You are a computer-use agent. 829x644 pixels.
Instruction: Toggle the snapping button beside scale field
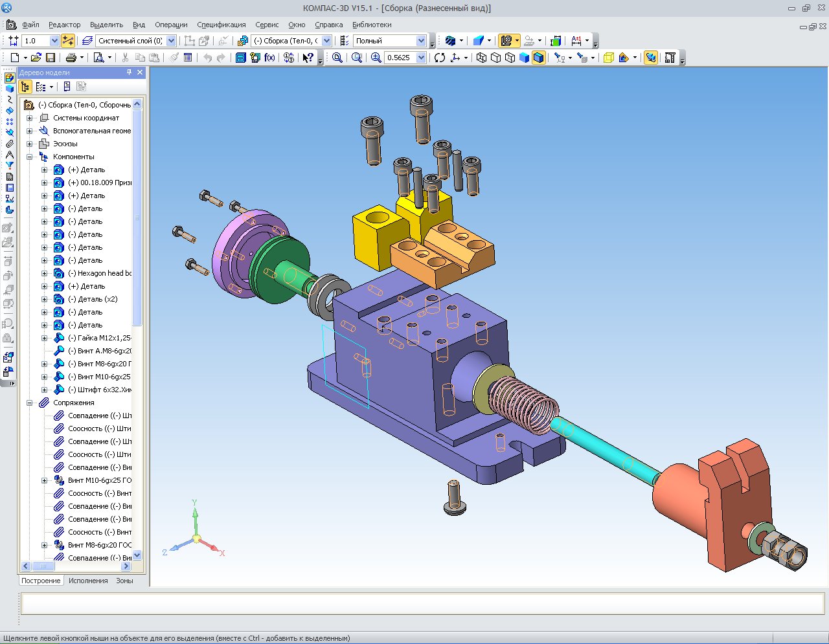[68, 41]
